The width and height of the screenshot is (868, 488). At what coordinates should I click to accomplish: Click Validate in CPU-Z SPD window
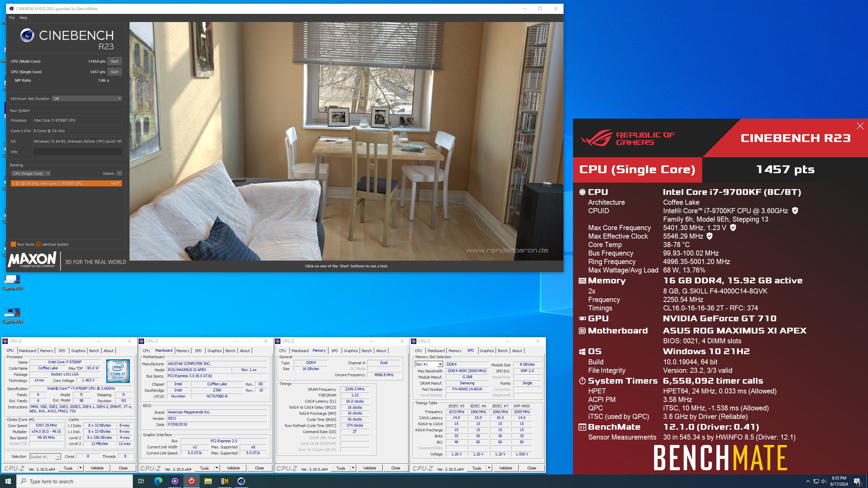(506, 468)
